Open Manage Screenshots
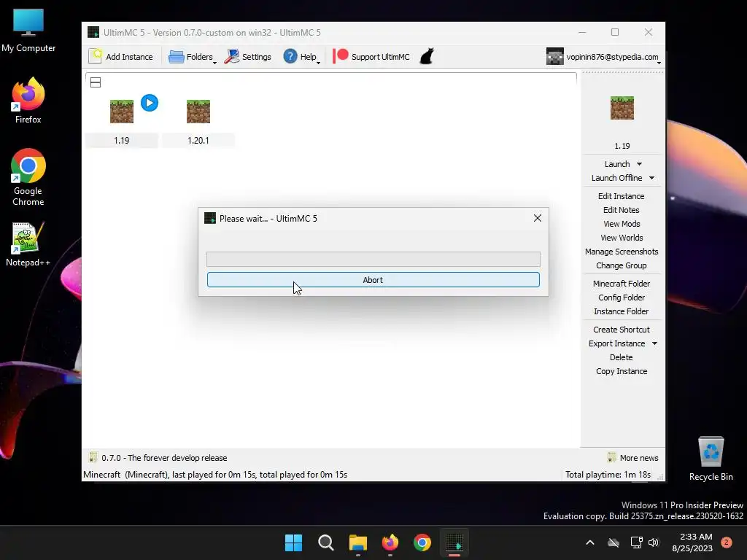This screenshot has height=560, width=747. [x=622, y=252]
